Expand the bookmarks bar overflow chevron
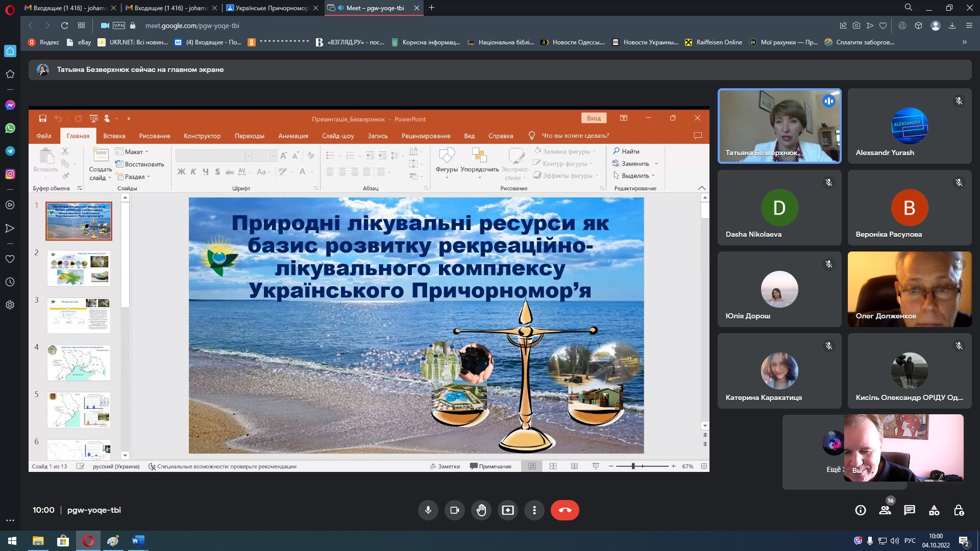 click(964, 42)
